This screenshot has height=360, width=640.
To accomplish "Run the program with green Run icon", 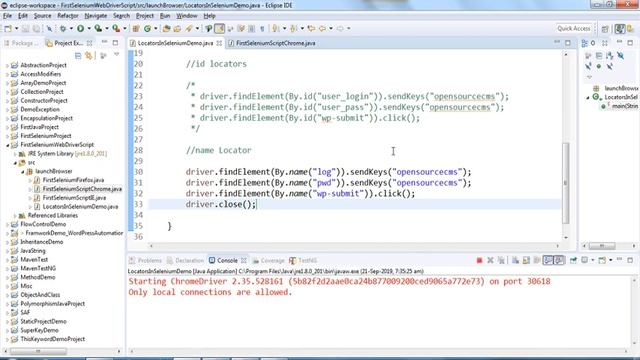I will (x=80, y=29).
